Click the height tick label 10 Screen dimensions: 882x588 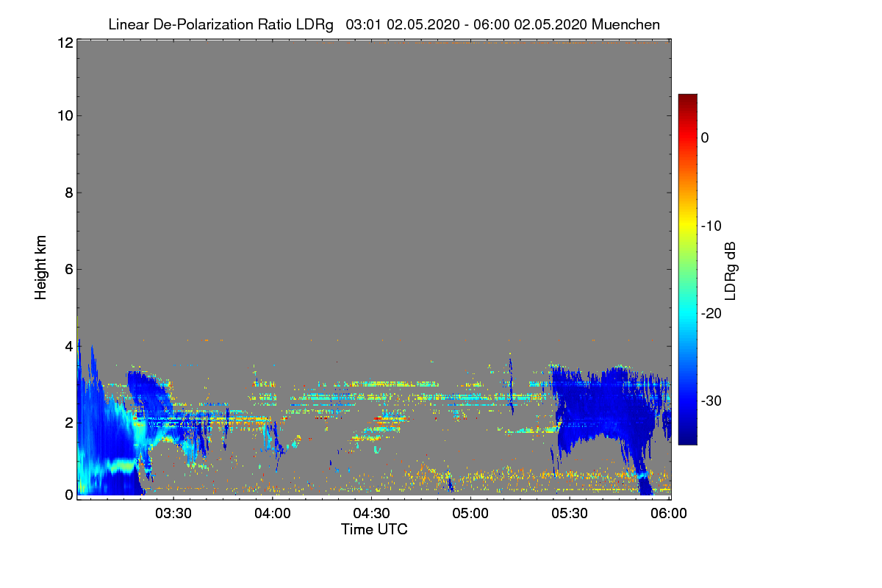point(65,115)
